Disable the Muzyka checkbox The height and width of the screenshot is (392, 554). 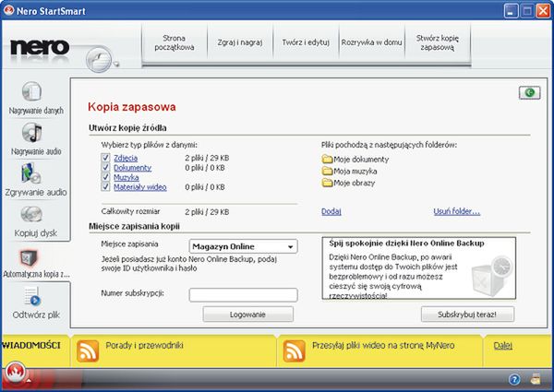(x=105, y=177)
